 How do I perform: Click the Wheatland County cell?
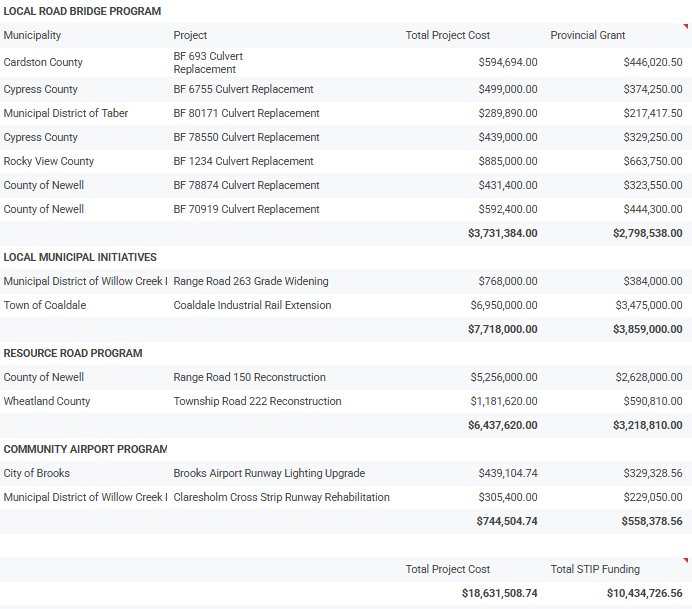[x=47, y=401]
